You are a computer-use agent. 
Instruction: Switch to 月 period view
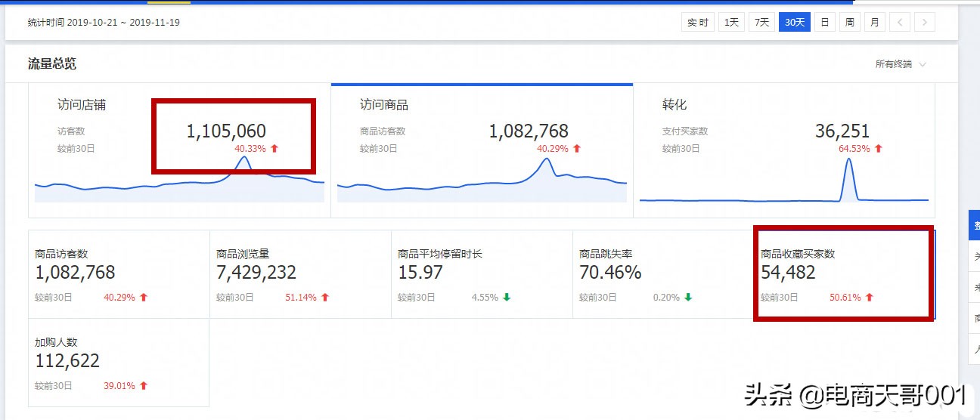[x=875, y=22]
